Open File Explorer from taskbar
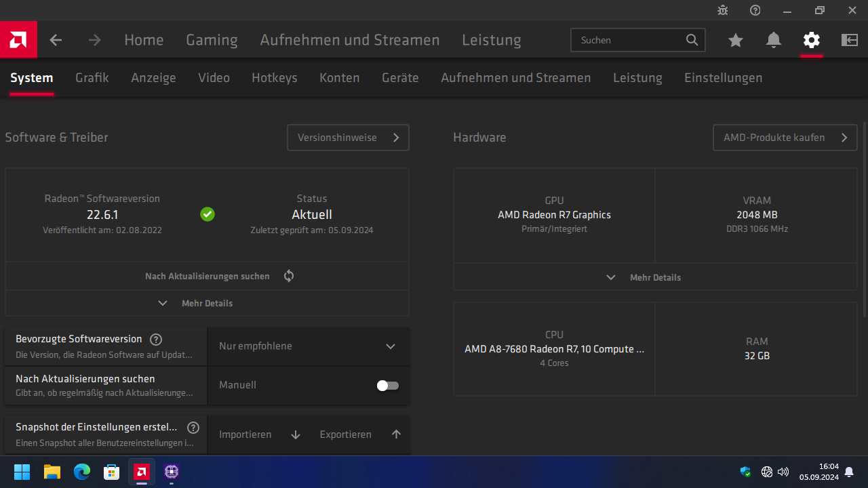Viewport: 868px width, 488px height. click(52, 472)
